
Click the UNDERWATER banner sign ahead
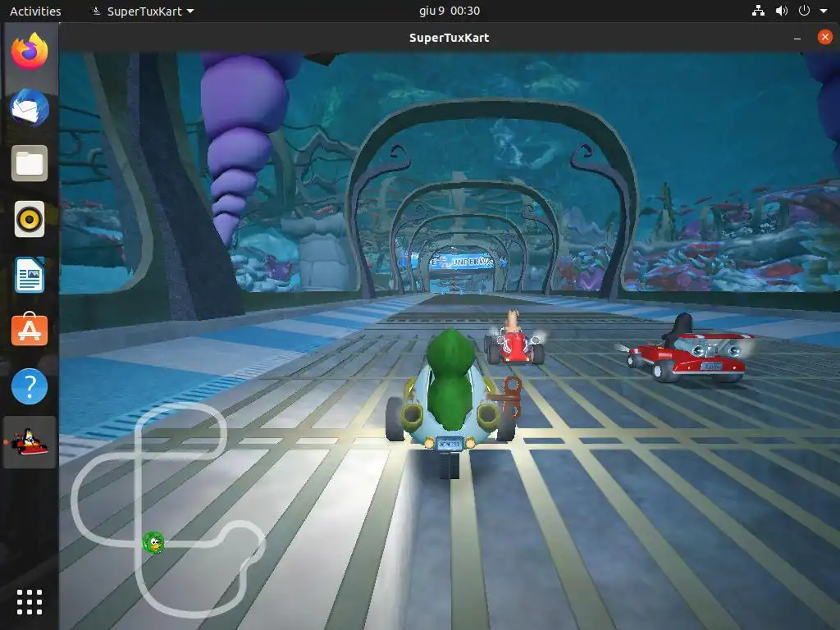coord(464,262)
